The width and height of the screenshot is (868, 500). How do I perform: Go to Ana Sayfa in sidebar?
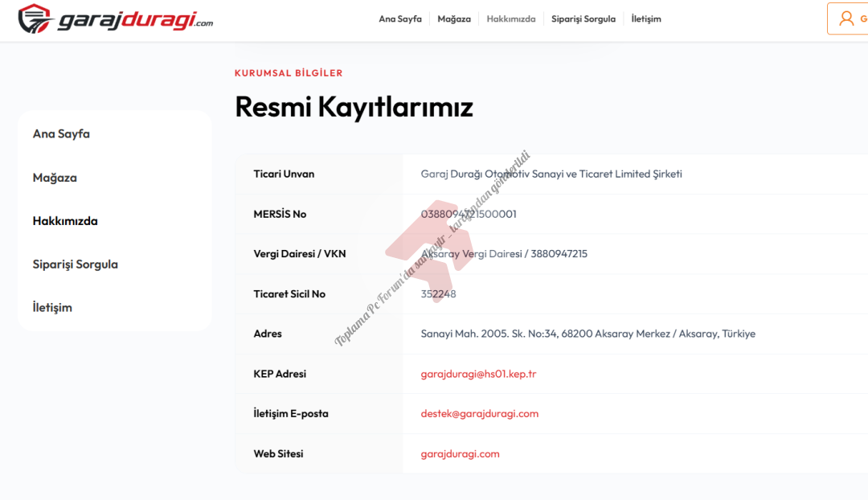point(61,133)
